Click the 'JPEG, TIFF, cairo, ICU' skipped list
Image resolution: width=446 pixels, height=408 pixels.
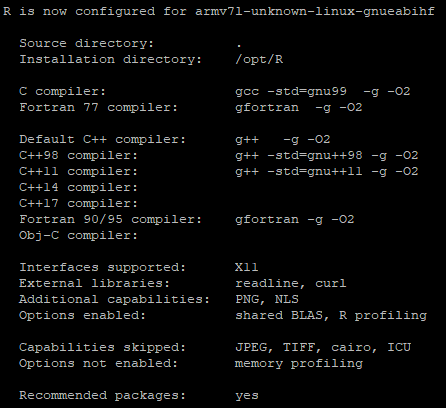coord(323,348)
